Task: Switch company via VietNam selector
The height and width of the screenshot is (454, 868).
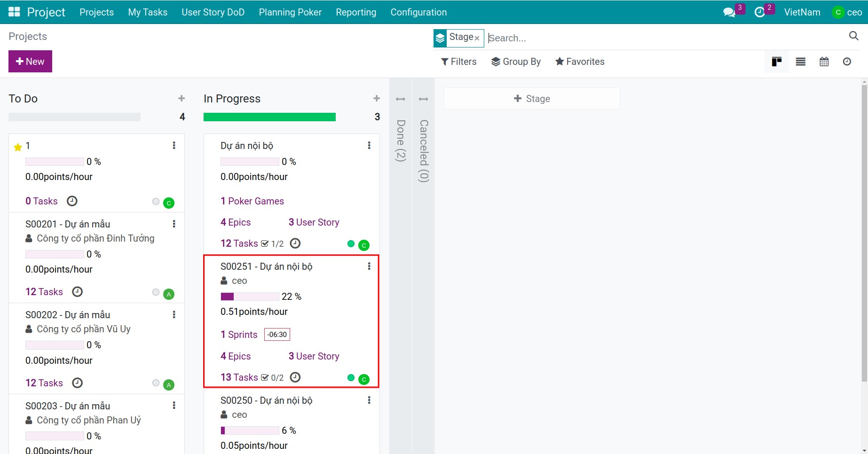Action: click(x=802, y=12)
